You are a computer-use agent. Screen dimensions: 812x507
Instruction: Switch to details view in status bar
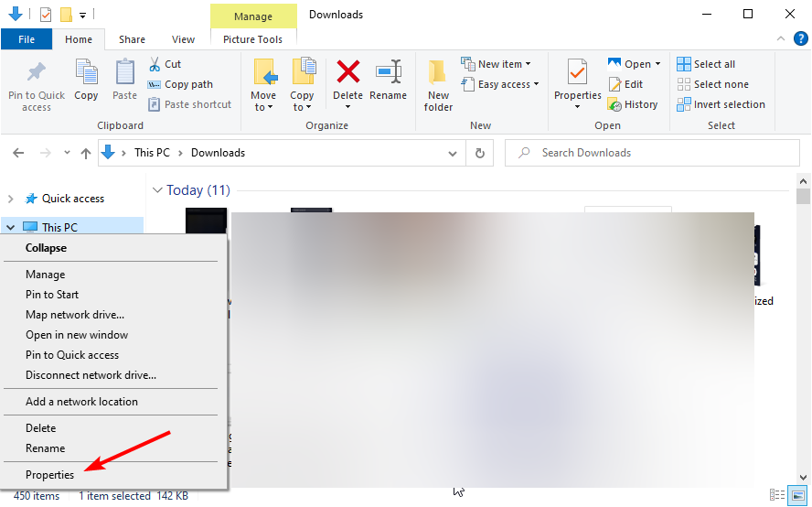pos(776,495)
